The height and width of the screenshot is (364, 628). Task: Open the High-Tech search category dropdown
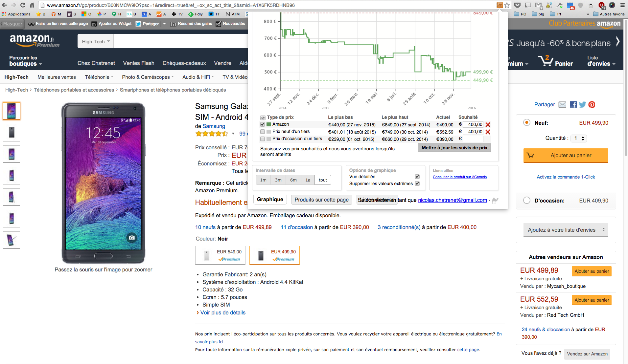[96, 41]
